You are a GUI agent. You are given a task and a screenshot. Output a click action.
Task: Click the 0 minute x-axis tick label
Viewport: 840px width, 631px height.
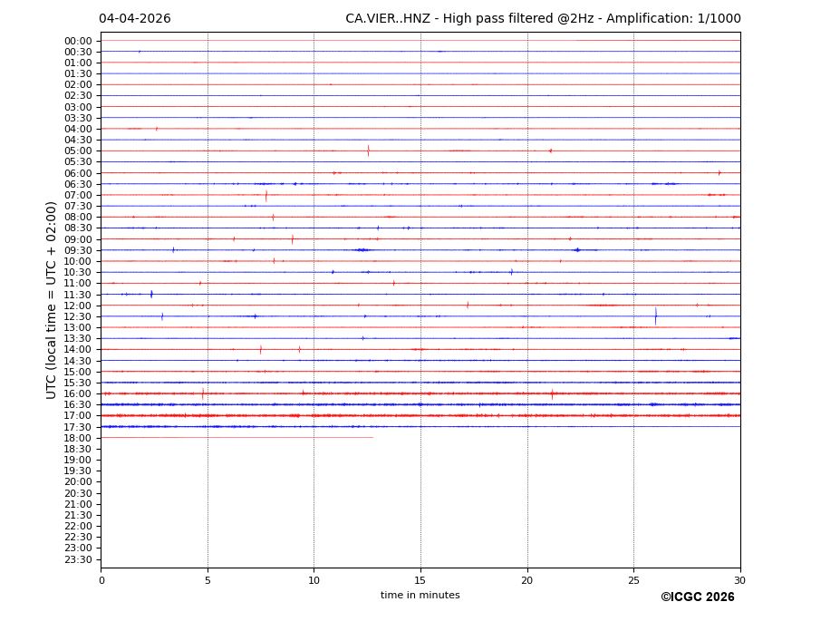[101, 580]
